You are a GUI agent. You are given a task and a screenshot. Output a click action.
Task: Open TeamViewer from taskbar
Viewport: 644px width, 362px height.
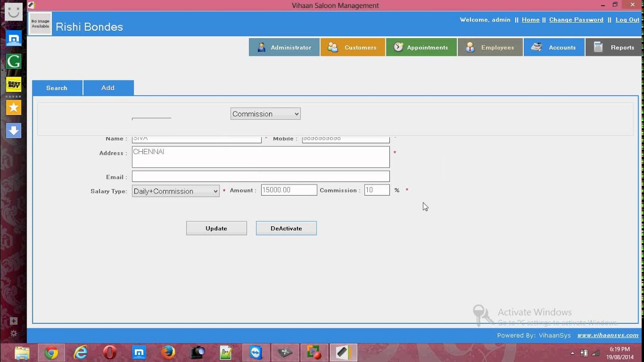coord(256,353)
